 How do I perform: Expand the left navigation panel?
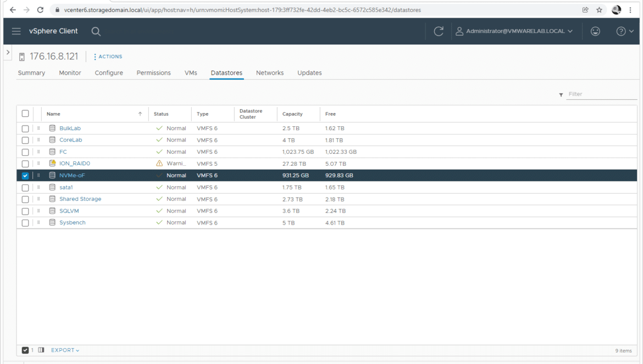(x=8, y=52)
